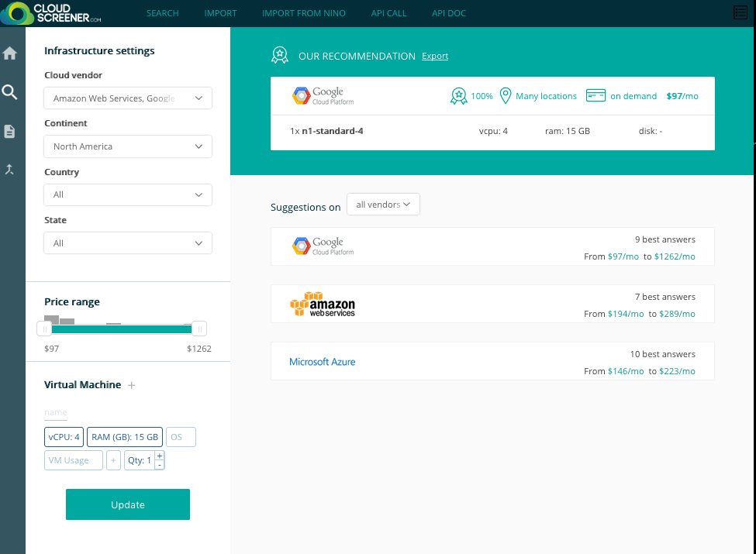Open the State dropdown
This screenshot has height=554, width=756.
[128, 243]
